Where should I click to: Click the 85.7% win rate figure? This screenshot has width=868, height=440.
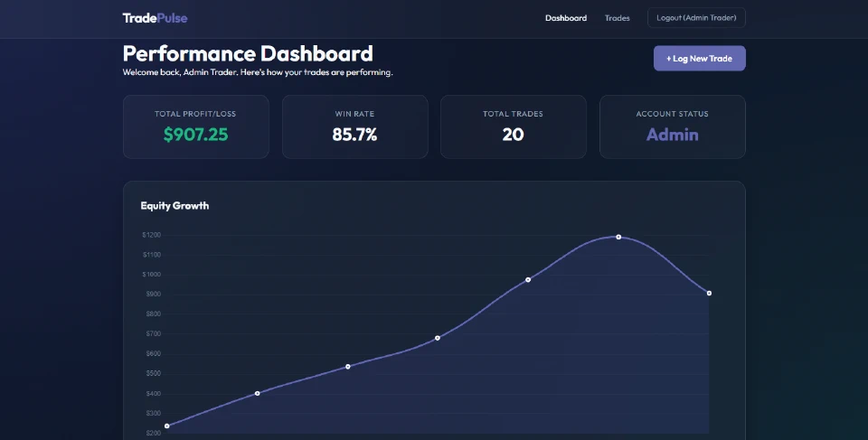tap(354, 136)
